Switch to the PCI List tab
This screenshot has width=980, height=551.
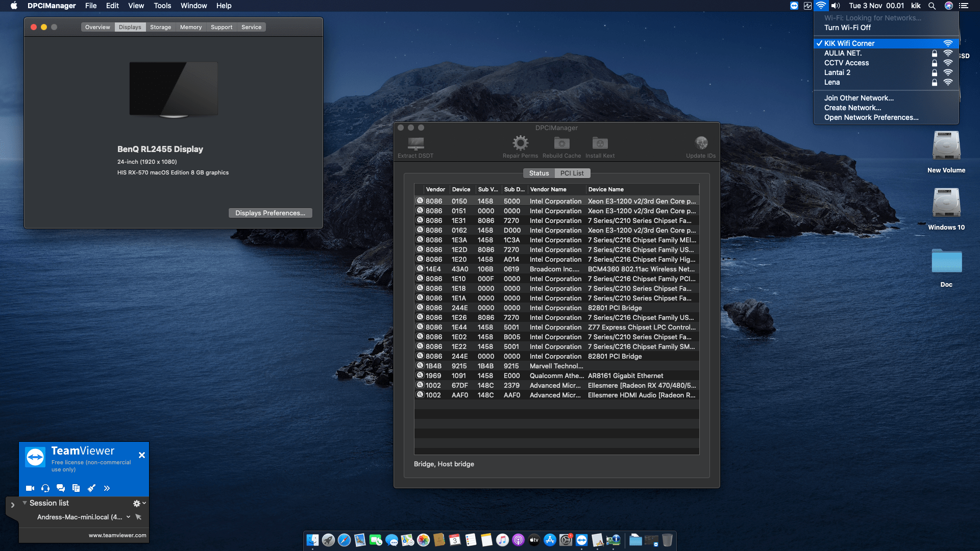(x=572, y=173)
